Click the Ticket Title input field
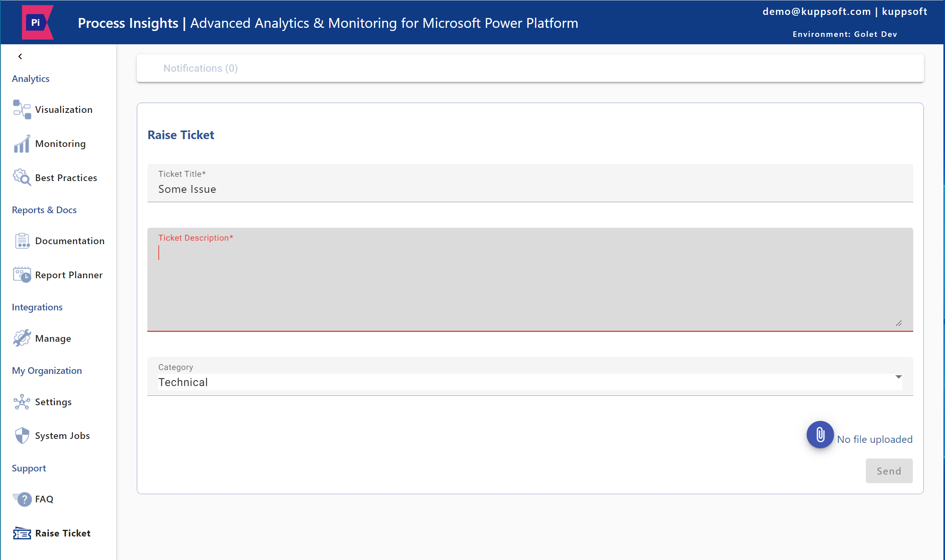The height and width of the screenshot is (560, 945). coord(530,183)
